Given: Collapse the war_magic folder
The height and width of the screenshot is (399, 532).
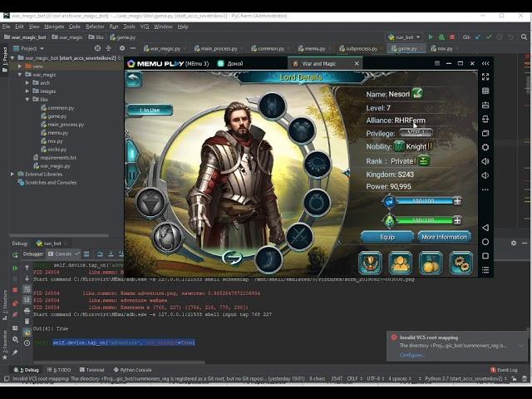Looking at the screenshot, I should coord(20,74).
